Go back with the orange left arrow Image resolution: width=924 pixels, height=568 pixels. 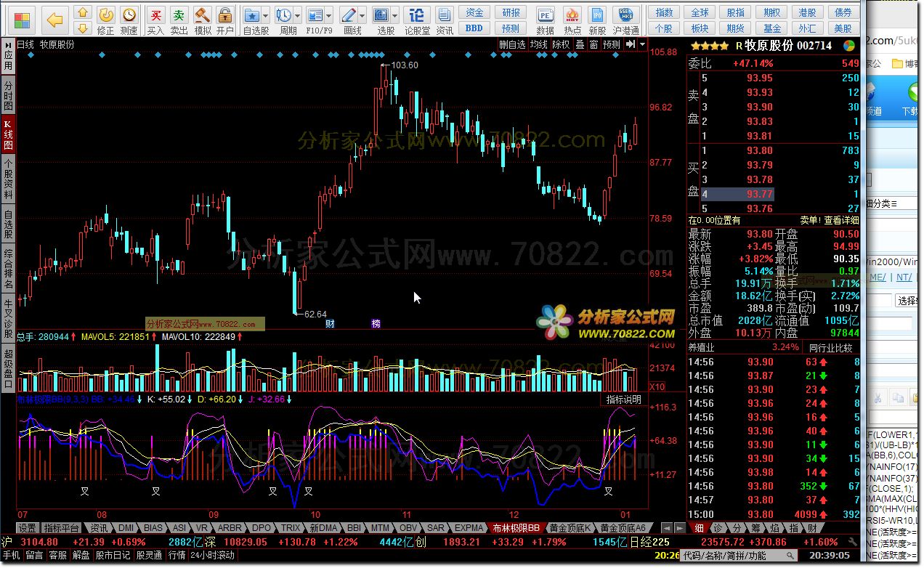pyautogui.click(x=54, y=20)
